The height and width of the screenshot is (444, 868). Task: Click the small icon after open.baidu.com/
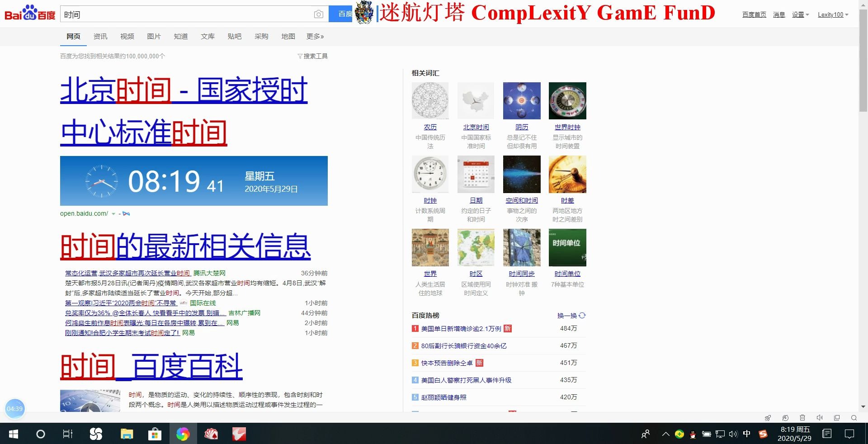pyautogui.click(x=126, y=213)
